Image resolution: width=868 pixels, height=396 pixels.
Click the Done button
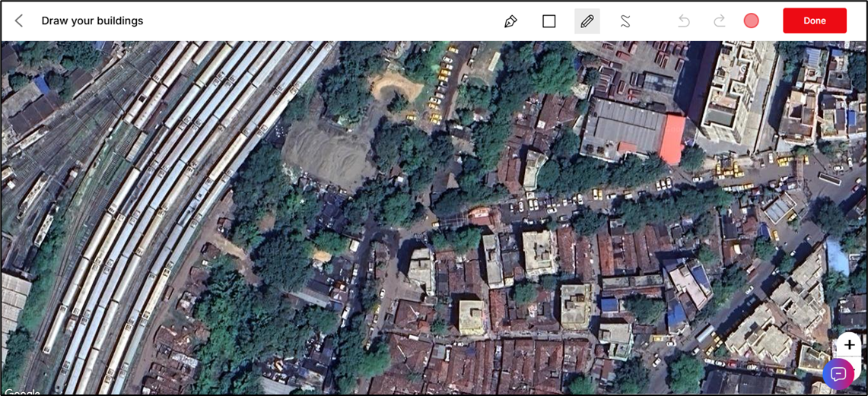(x=814, y=21)
